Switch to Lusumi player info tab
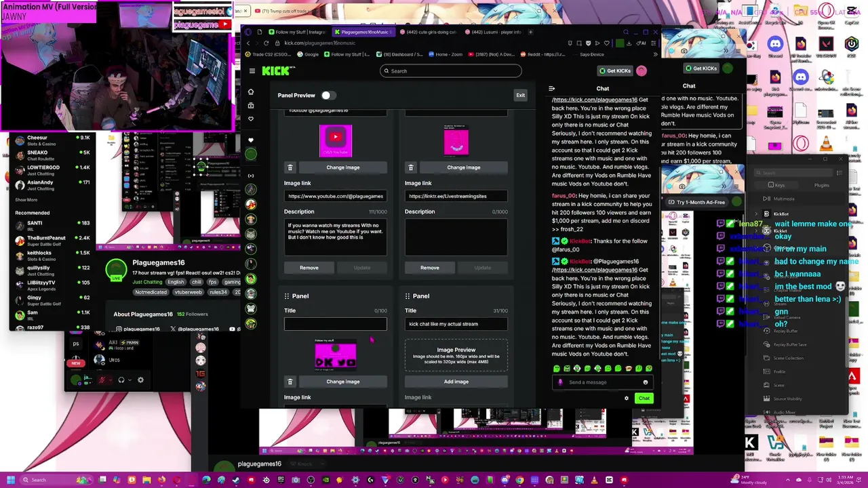Screen dimensions: 868x488 click(x=494, y=32)
